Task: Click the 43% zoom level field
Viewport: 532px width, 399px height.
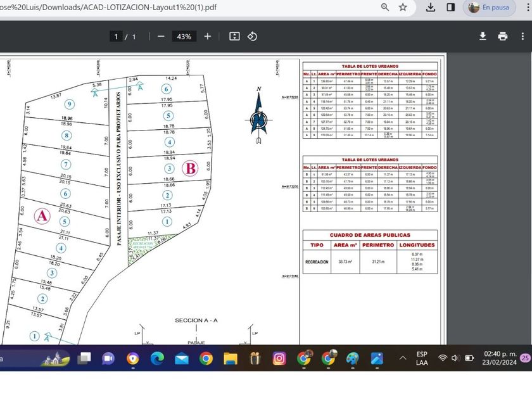Action: [x=184, y=37]
